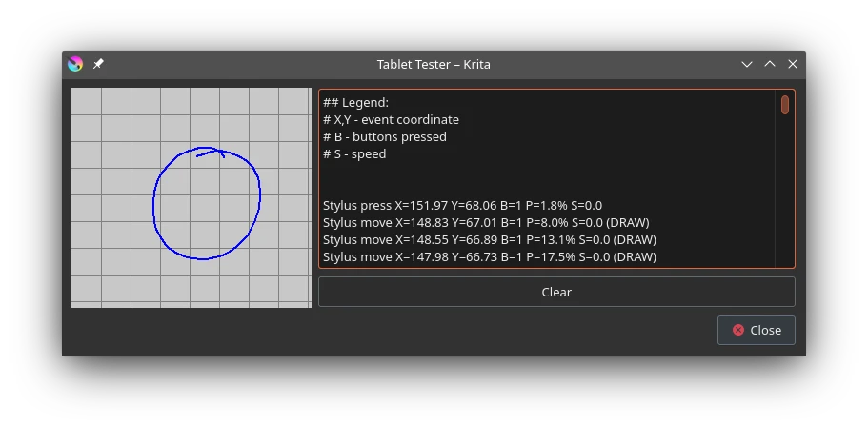Toggle the pin window icon
This screenshot has height=429, width=868.
pos(98,64)
